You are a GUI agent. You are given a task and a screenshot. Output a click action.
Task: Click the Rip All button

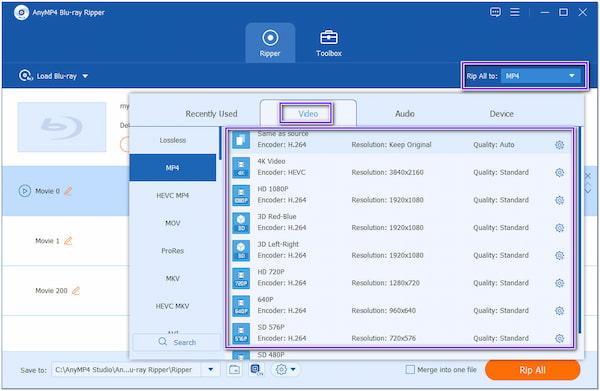[532, 370]
